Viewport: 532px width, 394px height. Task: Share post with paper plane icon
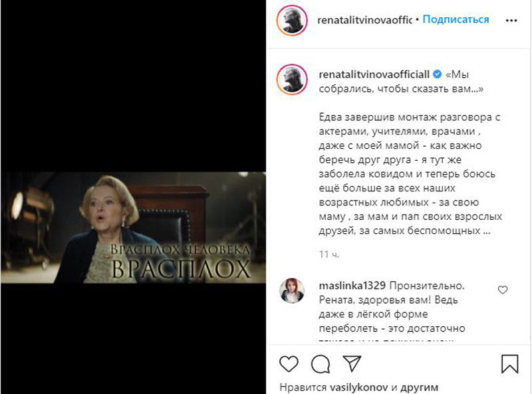[x=352, y=363]
